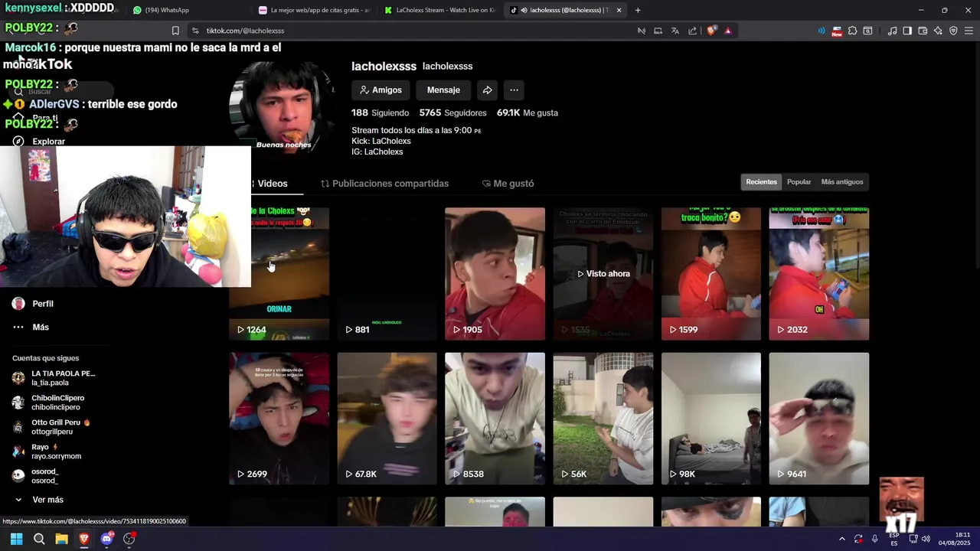Click the Brave browser taskbar icon

(84, 539)
